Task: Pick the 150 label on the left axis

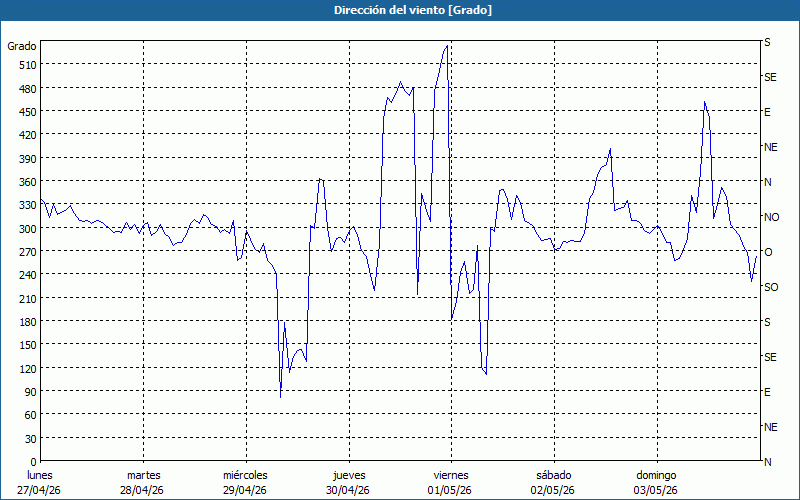Action: point(27,345)
